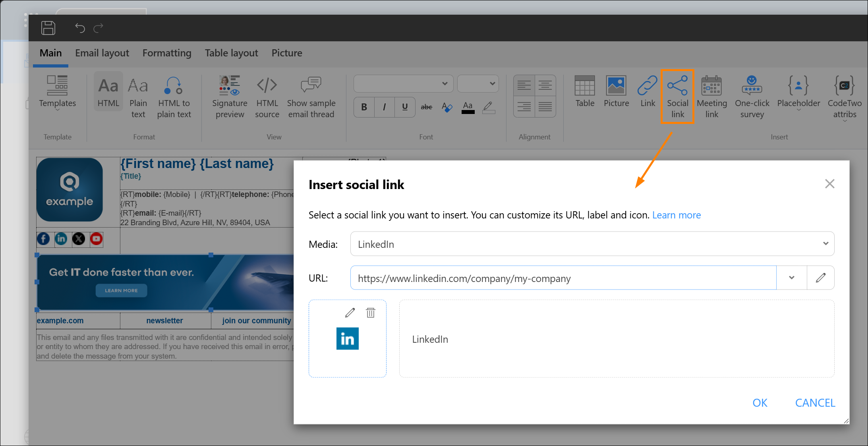Click the newsletter link
This screenshot has height=446, width=868.
click(x=164, y=321)
